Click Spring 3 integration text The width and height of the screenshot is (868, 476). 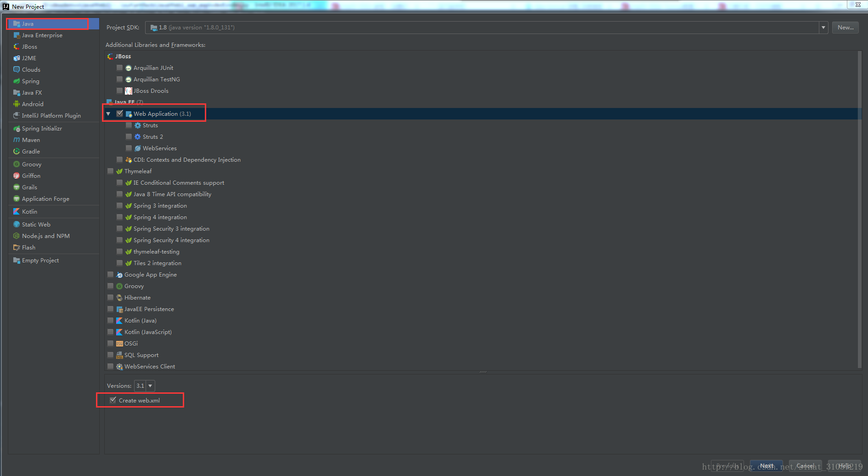tap(160, 205)
